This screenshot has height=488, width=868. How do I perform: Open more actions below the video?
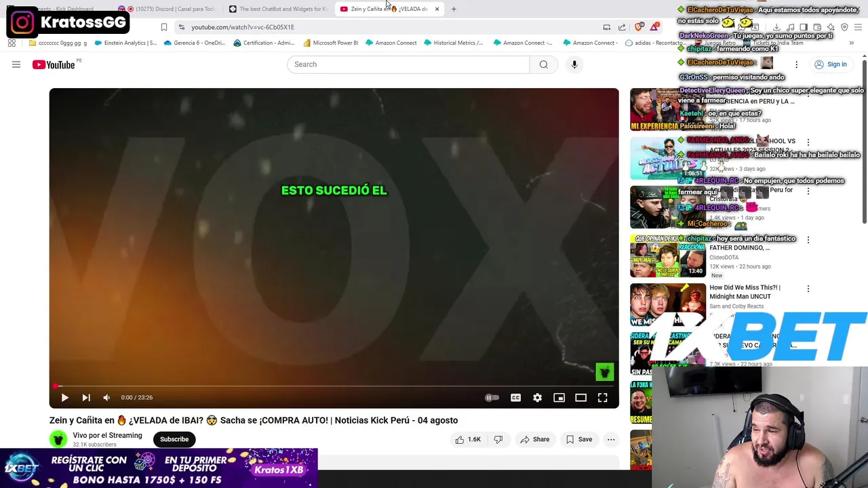click(611, 439)
